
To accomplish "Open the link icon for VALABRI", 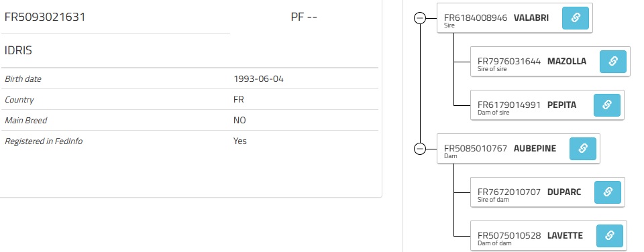I will [x=575, y=18].
